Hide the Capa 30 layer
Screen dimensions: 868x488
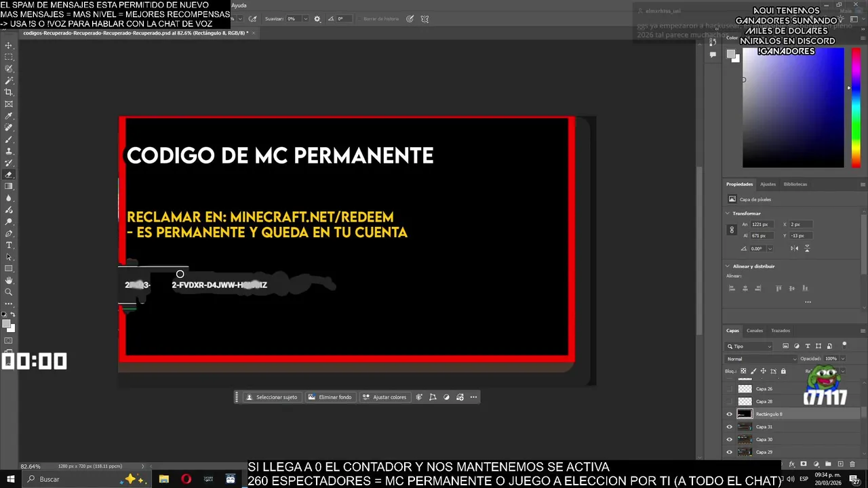[x=730, y=439]
